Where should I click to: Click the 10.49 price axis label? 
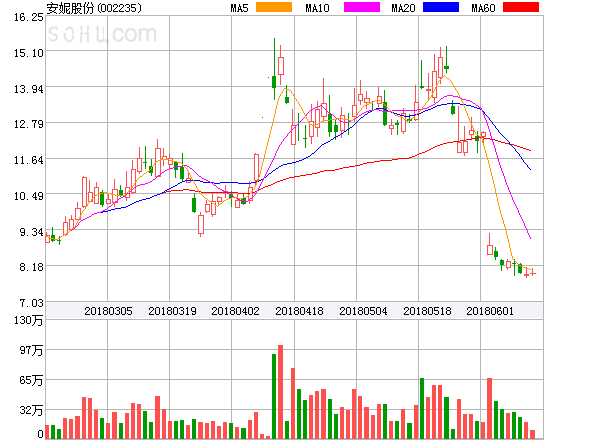(29, 196)
